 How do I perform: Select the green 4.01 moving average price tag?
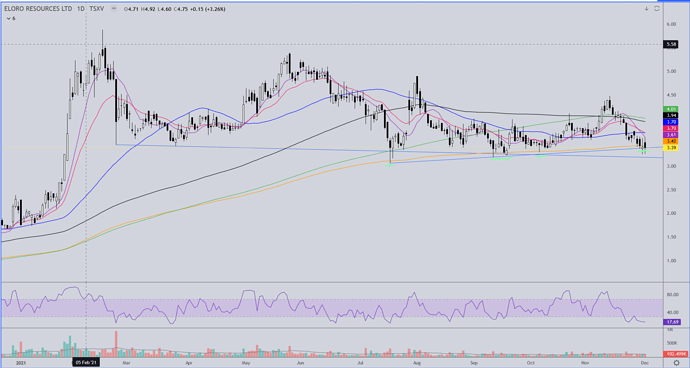[x=671, y=109]
